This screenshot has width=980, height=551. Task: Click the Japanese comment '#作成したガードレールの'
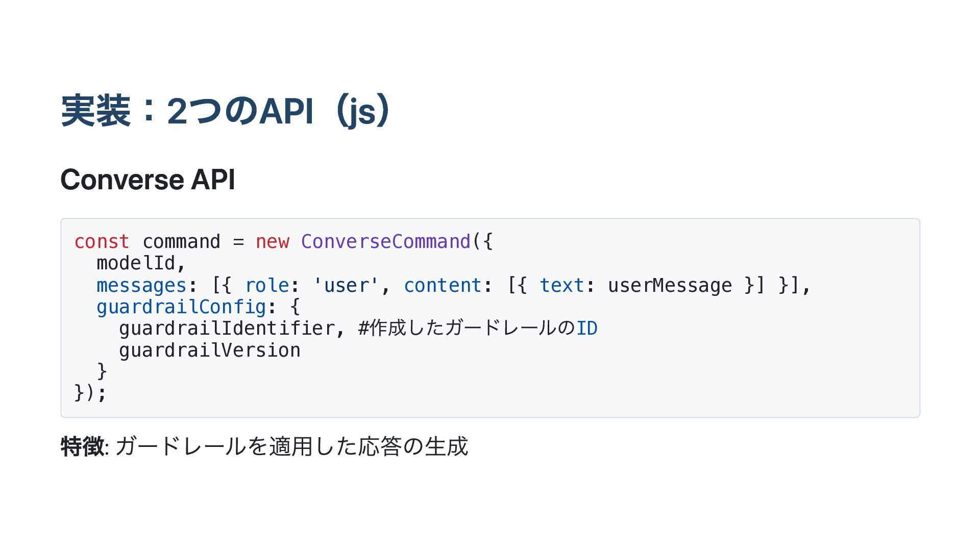467,328
